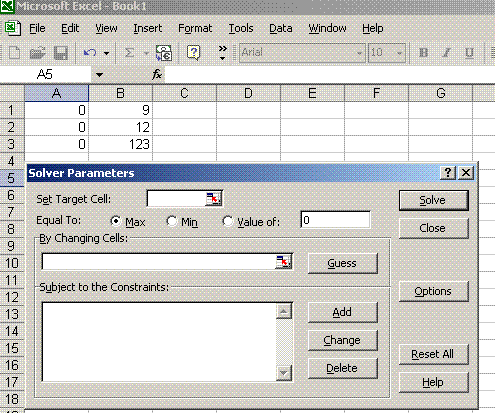Click range selector icon in Set Target Cell

click(x=213, y=199)
